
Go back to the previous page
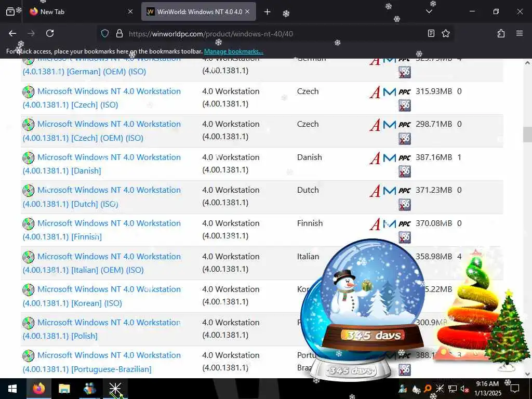point(12,33)
